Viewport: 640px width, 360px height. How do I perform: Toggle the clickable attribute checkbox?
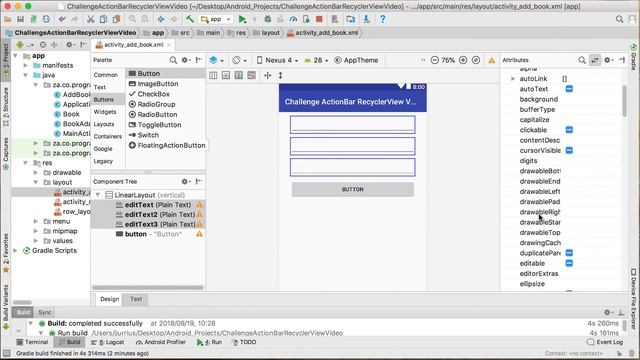pyautogui.click(x=569, y=130)
